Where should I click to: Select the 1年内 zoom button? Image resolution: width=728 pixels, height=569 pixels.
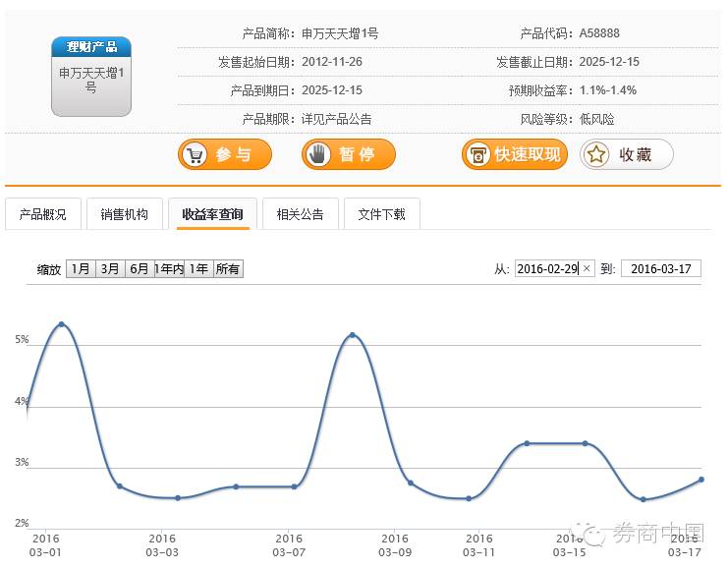tap(169, 268)
